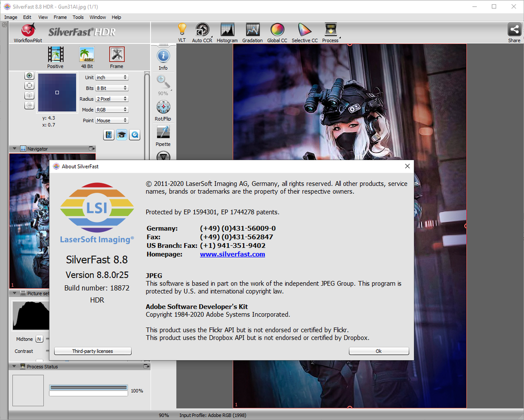Click the zoom magnifier at 90%
The height and width of the screenshot is (420, 524).
[163, 85]
